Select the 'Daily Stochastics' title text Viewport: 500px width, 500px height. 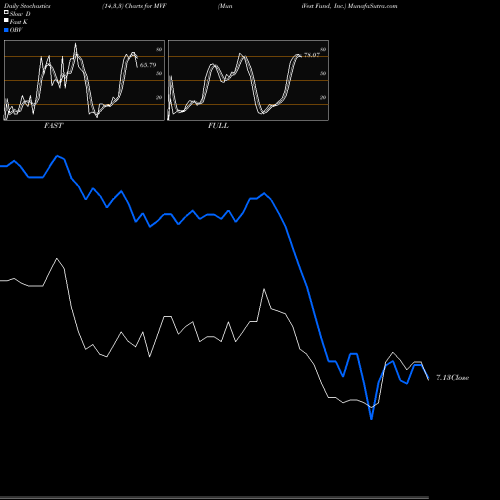click(27, 6)
